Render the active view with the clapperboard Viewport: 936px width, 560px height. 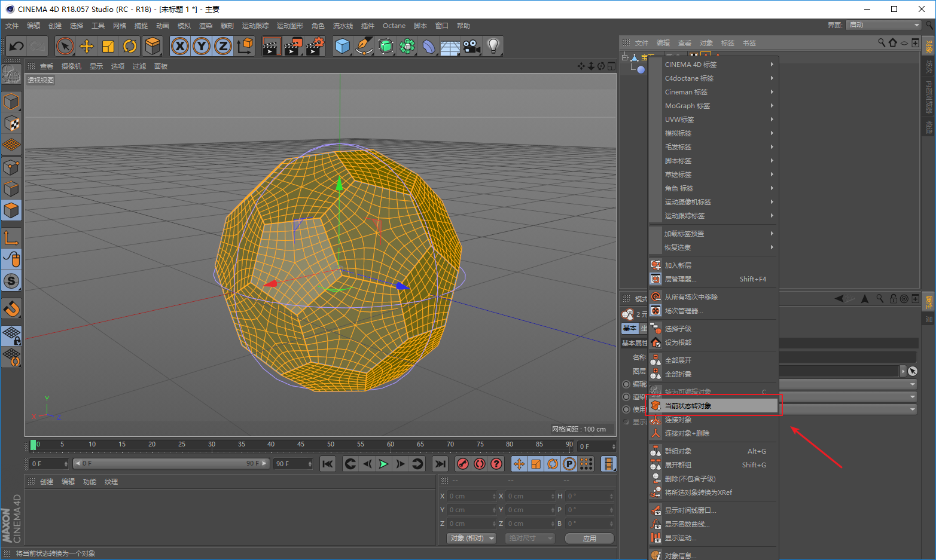coord(272,46)
